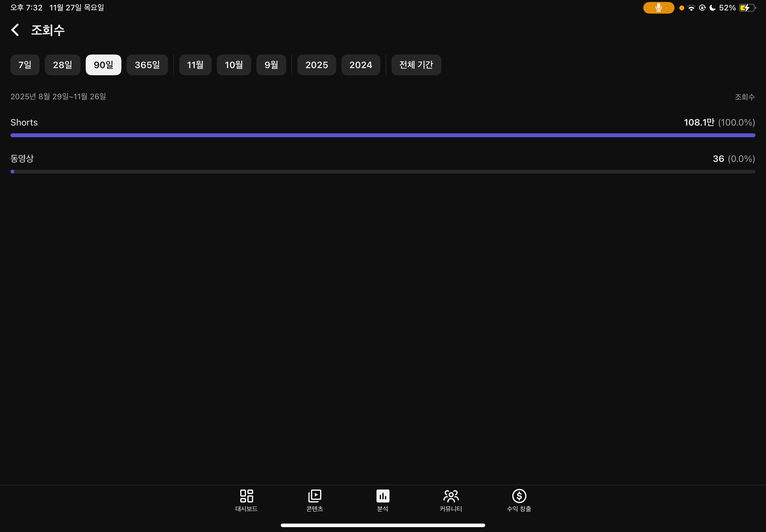This screenshot has height=532, width=766.
Task: Select the 2024 year filter
Action: 361,65
